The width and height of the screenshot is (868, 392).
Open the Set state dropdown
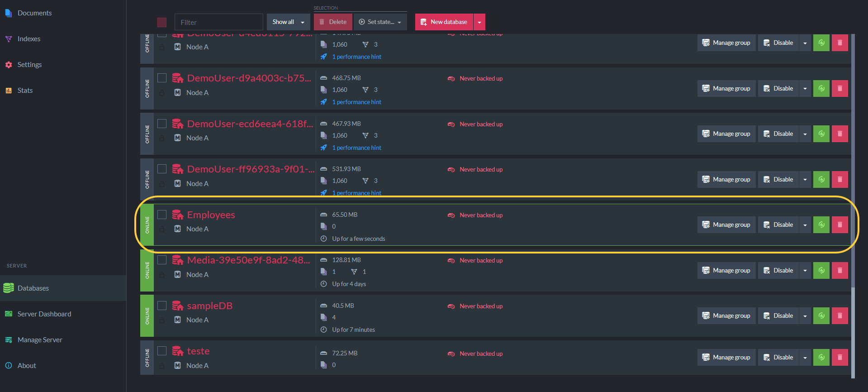[380, 22]
